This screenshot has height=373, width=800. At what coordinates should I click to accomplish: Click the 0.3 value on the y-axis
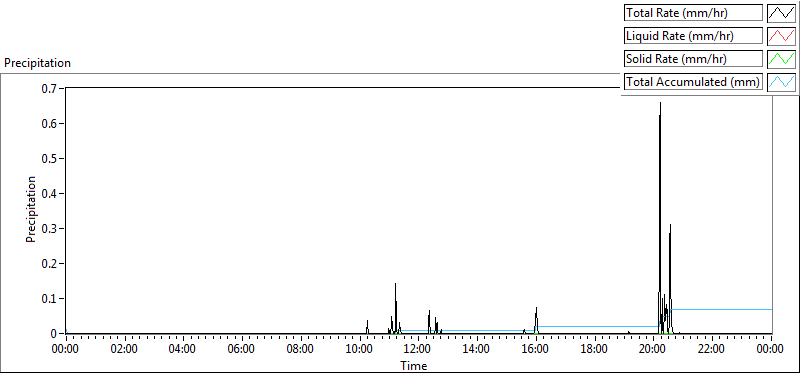coord(50,229)
